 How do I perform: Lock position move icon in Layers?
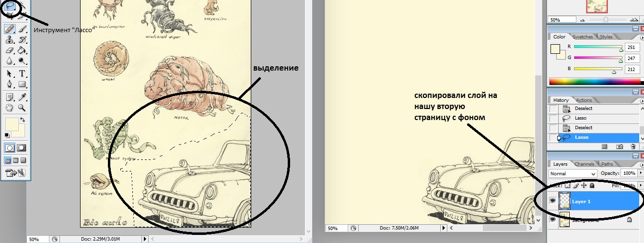tap(584, 185)
